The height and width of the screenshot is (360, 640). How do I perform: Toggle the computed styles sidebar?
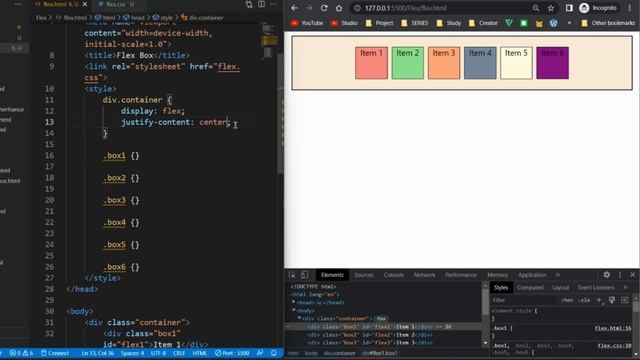(x=624, y=300)
